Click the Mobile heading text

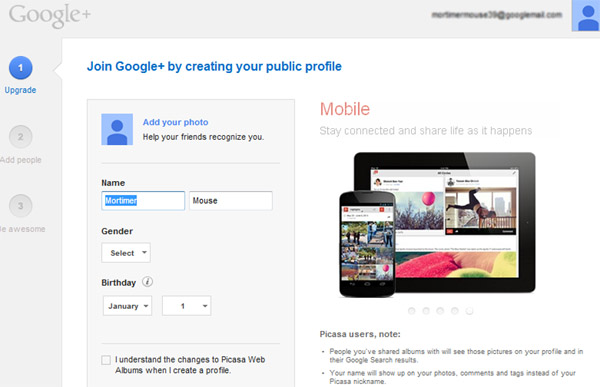(x=345, y=109)
